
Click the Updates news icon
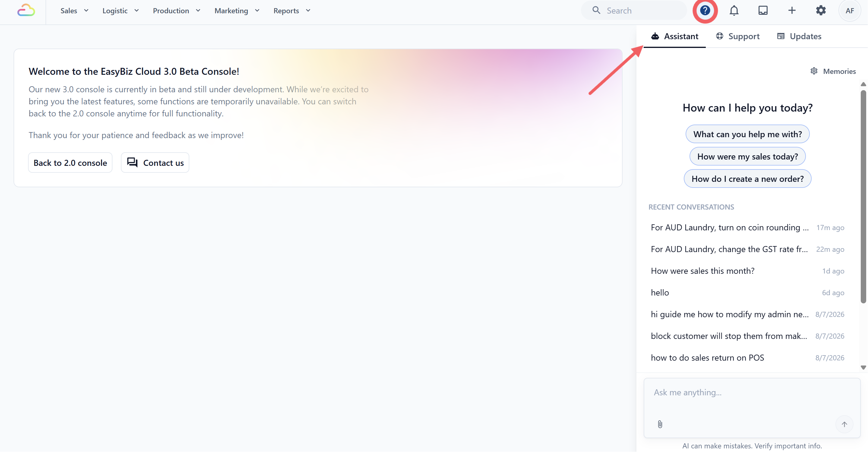coord(781,36)
